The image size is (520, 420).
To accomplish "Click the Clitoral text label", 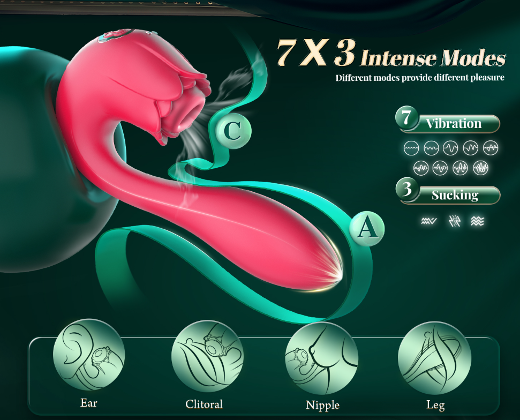I will tap(204, 404).
